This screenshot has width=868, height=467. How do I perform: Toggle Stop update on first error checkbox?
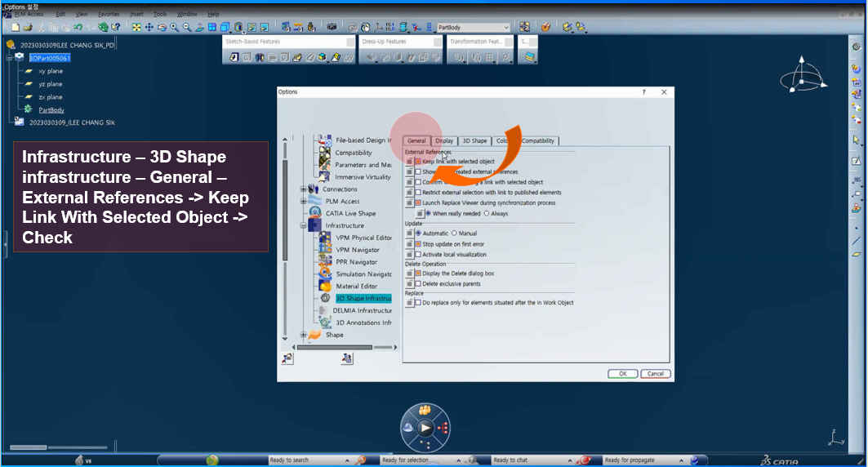coord(418,244)
